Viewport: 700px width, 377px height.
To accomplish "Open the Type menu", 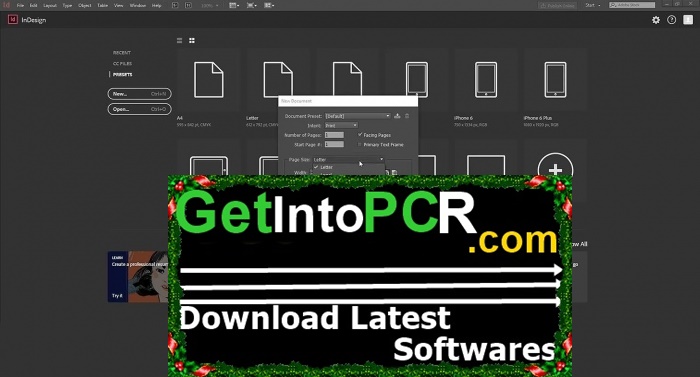I will pyautogui.click(x=67, y=5).
